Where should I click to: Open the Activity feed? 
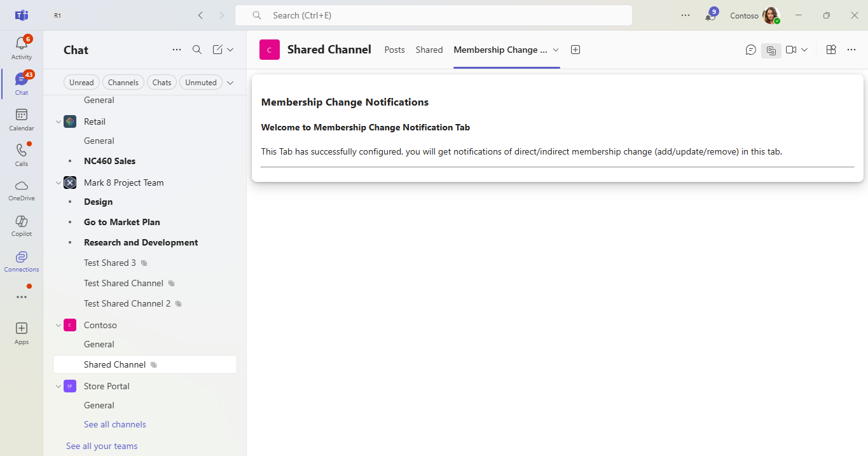tap(22, 48)
